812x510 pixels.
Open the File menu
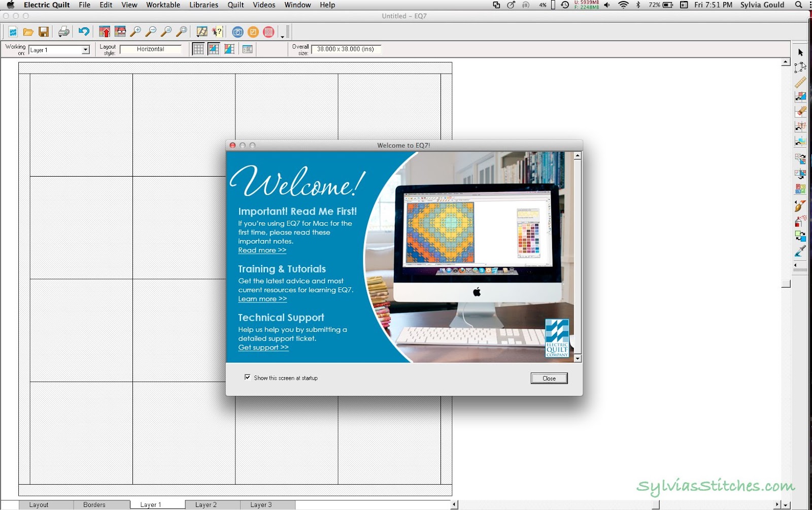pyautogui.click(x=85, y=5)
